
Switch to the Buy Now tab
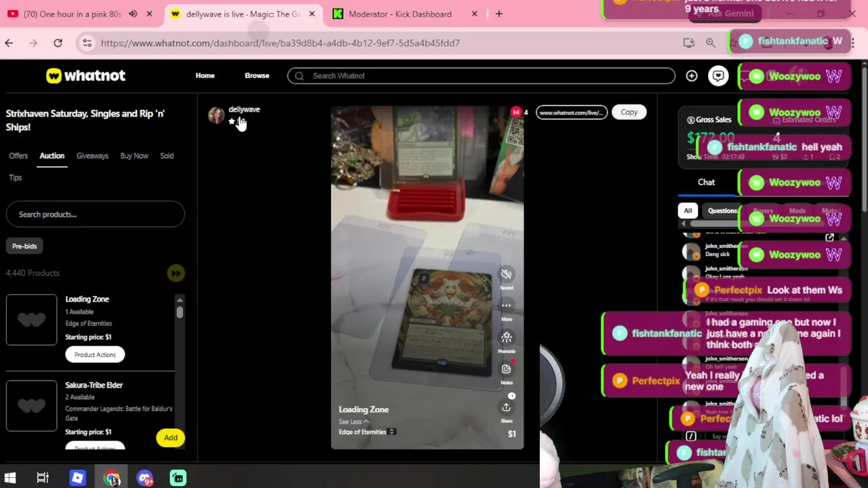point(134,156)
